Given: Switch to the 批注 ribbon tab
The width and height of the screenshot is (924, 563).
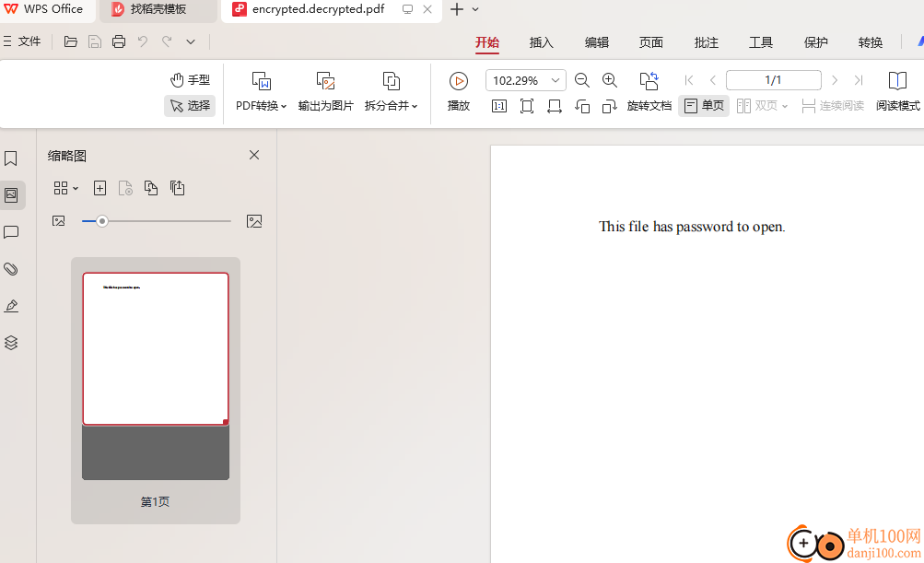Looking at the screenshot, I should pos(707,42).
